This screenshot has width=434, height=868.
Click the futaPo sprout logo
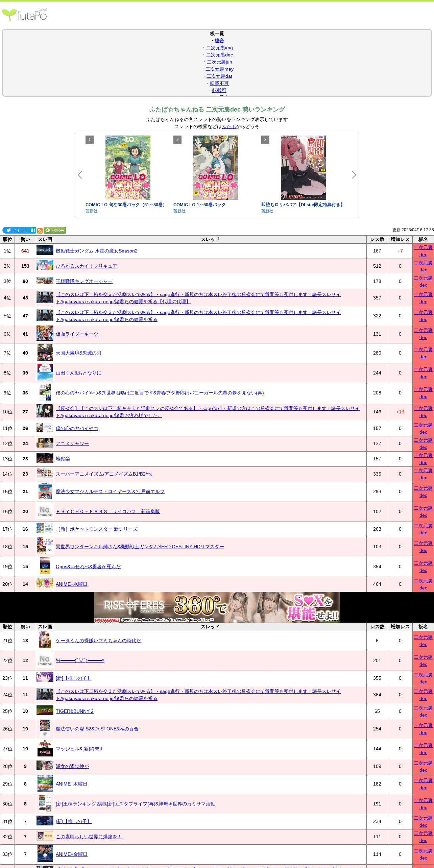coord(24,15)
